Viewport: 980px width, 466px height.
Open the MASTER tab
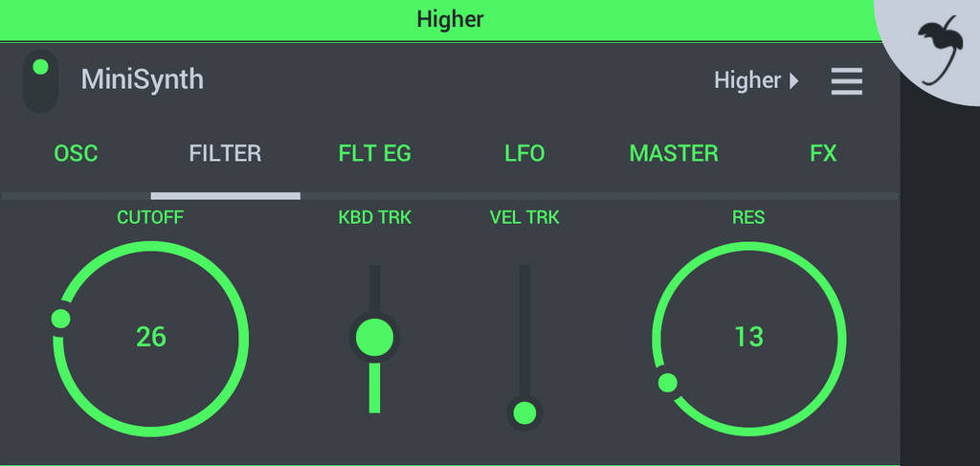[x=674, y=154]
